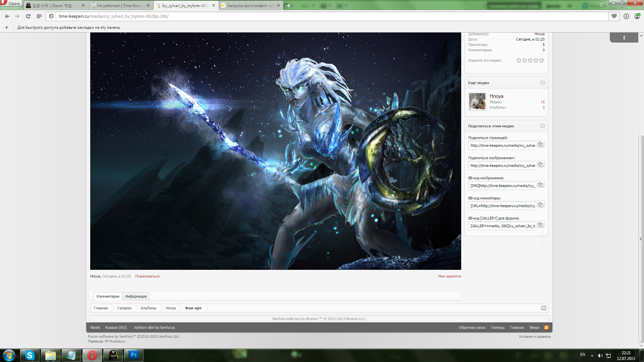Click the BB-код [GALLERY] text field
The width and height of the screenshot is (644, 362).
click(502, 226)
